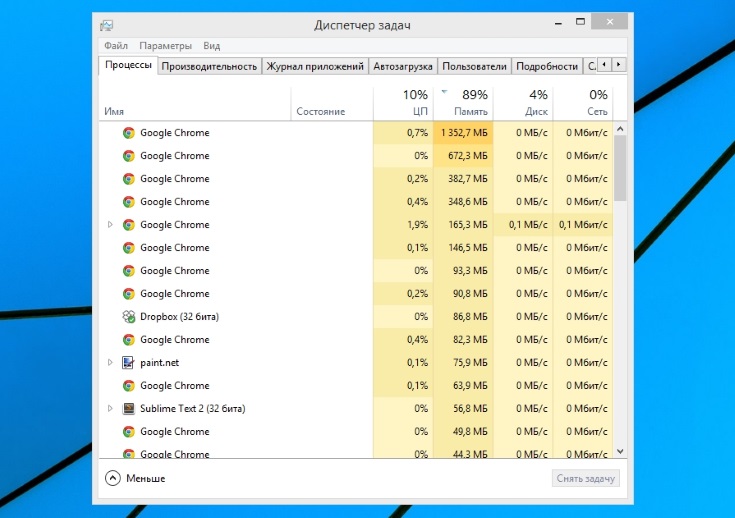The image size is (735, 518).
Task: Click the Task Manager window title icon
Action: click(106, 25)
